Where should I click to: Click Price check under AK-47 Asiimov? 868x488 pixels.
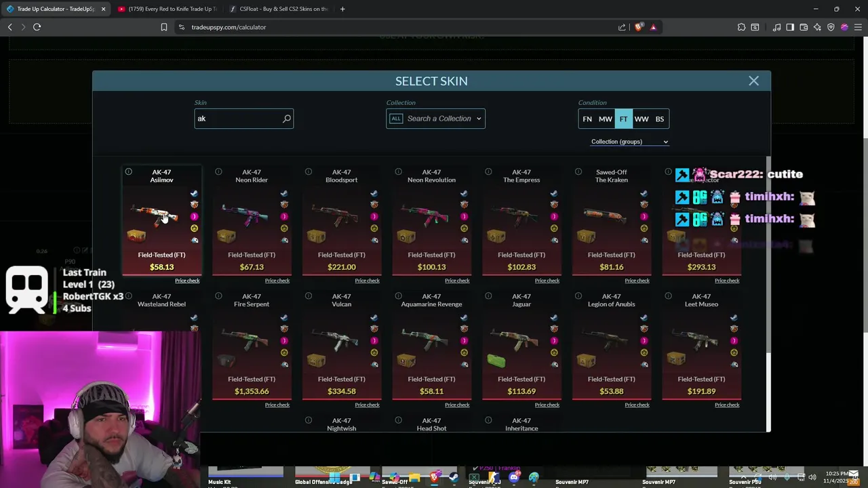pyautogui.click(x=187, y=281)
